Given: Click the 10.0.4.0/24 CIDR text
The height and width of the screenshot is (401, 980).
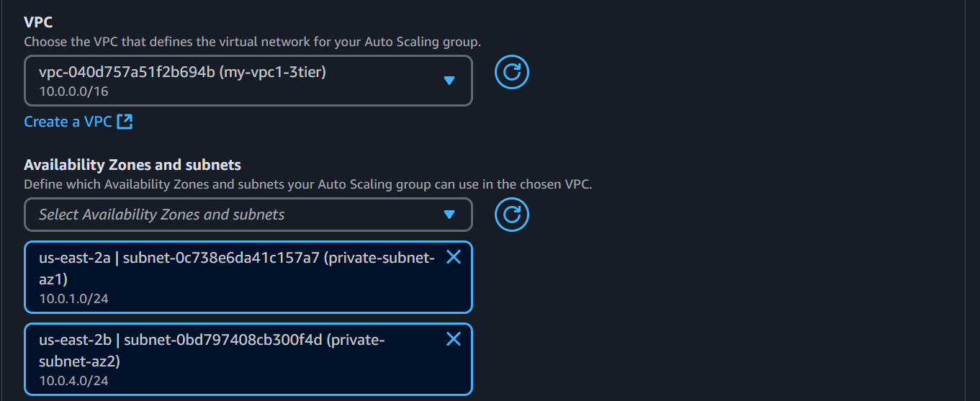Looking at the screenshot, I should pyautogui.click(x=73, y=381).
